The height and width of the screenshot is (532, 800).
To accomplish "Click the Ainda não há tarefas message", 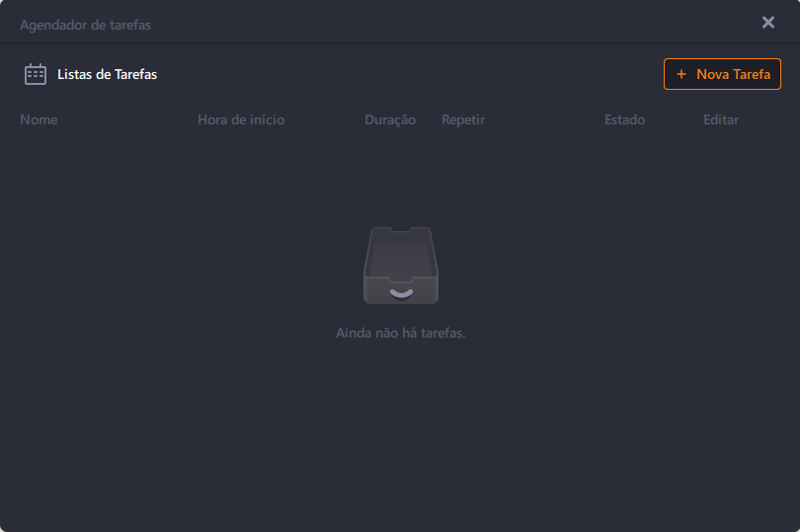I will pos(401,333).
